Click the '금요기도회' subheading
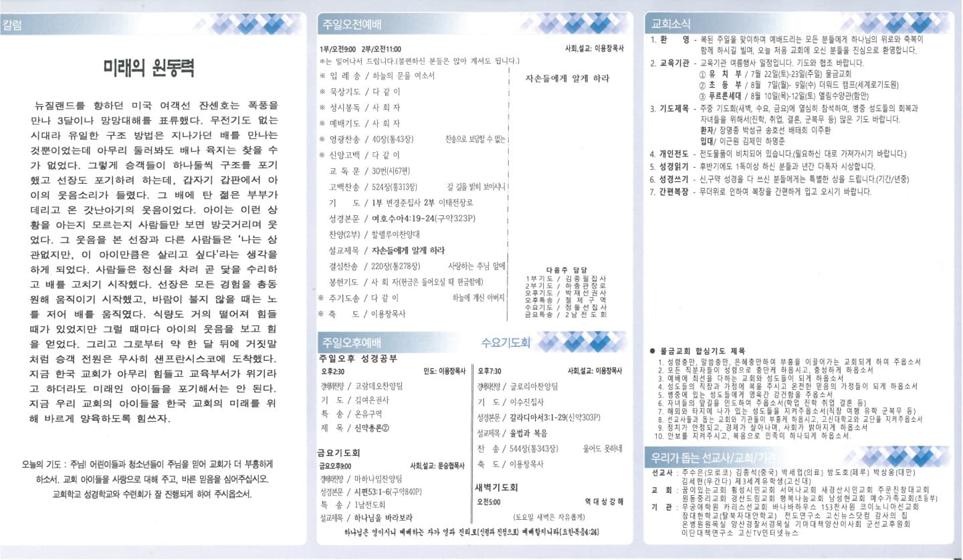Viewport: 963px width, 560px height. [x=340, y=452]
